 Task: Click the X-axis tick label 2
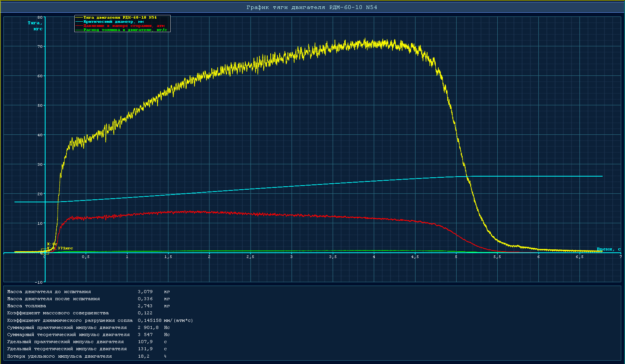pos(209,257)
